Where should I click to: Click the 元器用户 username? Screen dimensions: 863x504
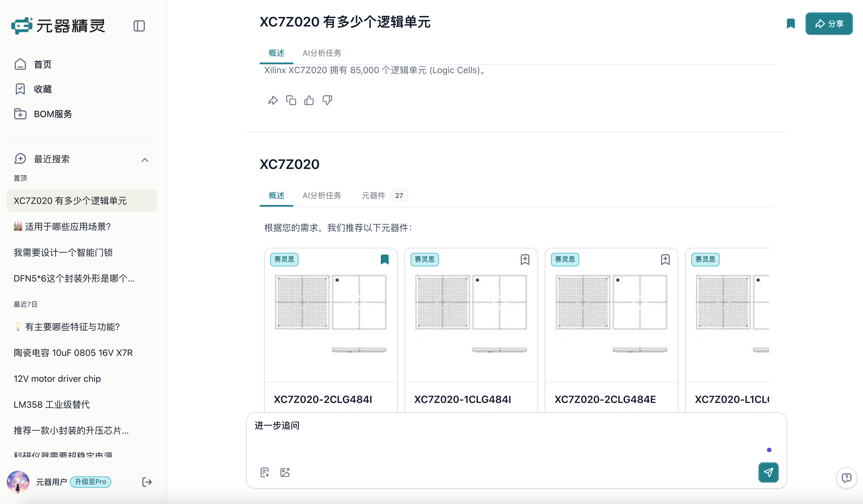[51, 482]
